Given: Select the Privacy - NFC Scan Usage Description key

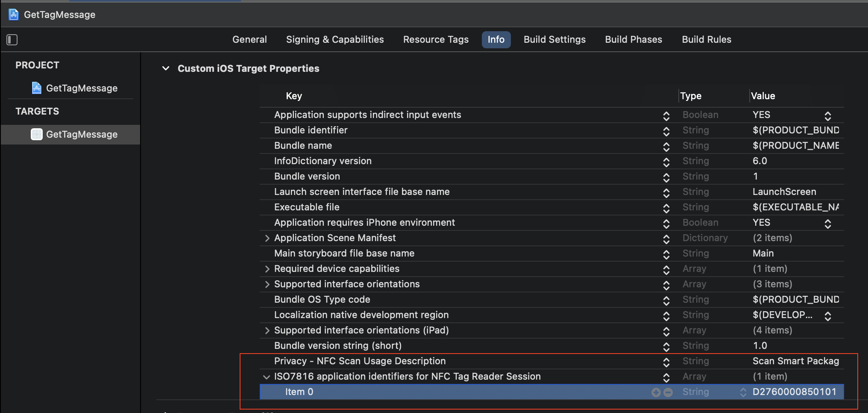Looking at the screenshot, I should pyautogui.click(x=360, y=361).
